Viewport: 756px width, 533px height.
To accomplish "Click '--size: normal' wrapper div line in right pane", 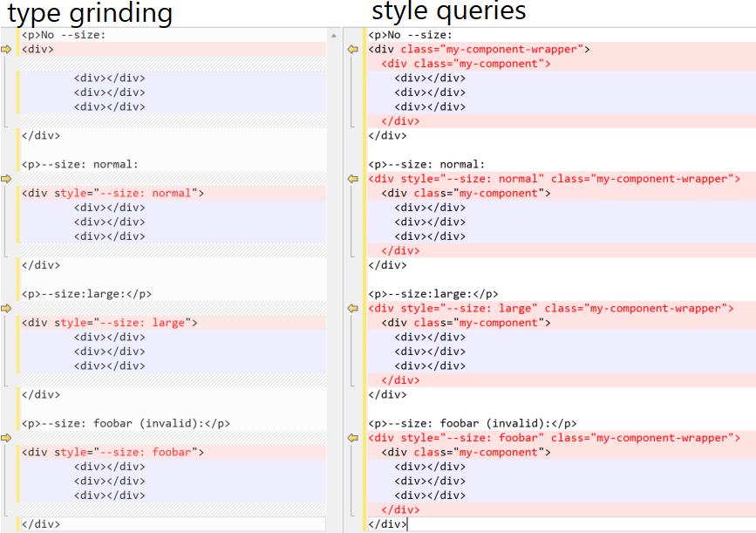I will (x=554, y=179).
